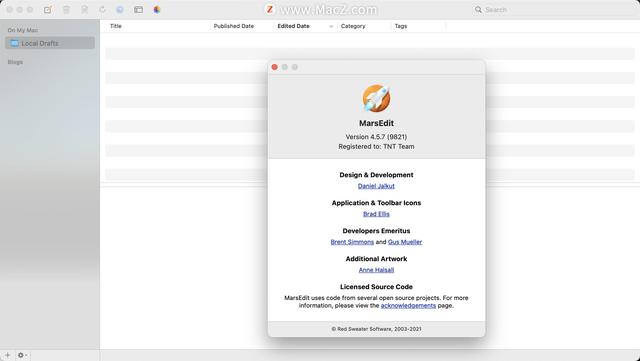
Task: Click the Version 4.5.7 (9821) text
Action: pos(376,137)
